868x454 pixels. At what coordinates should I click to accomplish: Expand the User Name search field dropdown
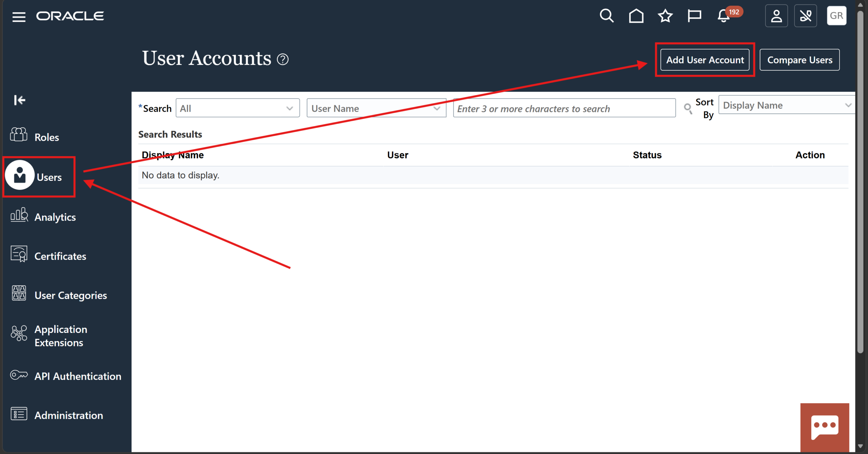click(x=376, y=108)
